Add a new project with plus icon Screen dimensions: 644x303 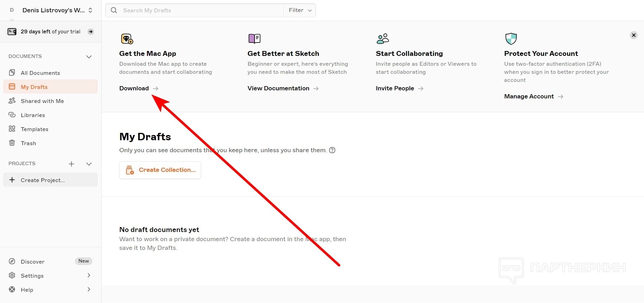(x=71, y=164)
